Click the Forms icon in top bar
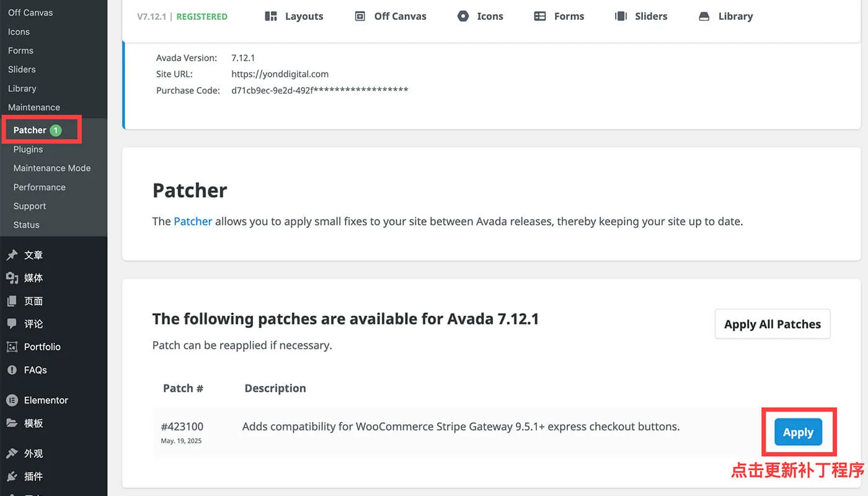The height and width of the screenshot is (496, 868). tap(540, 17)
